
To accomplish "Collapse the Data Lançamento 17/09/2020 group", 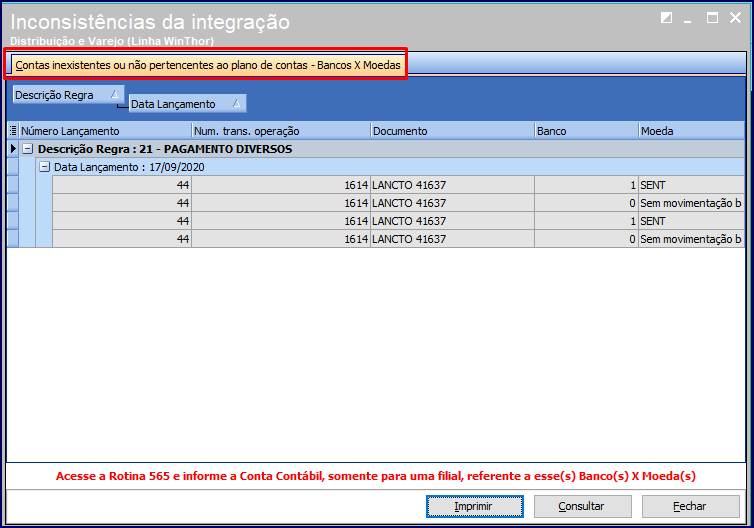I will click(x=44, y=167).
